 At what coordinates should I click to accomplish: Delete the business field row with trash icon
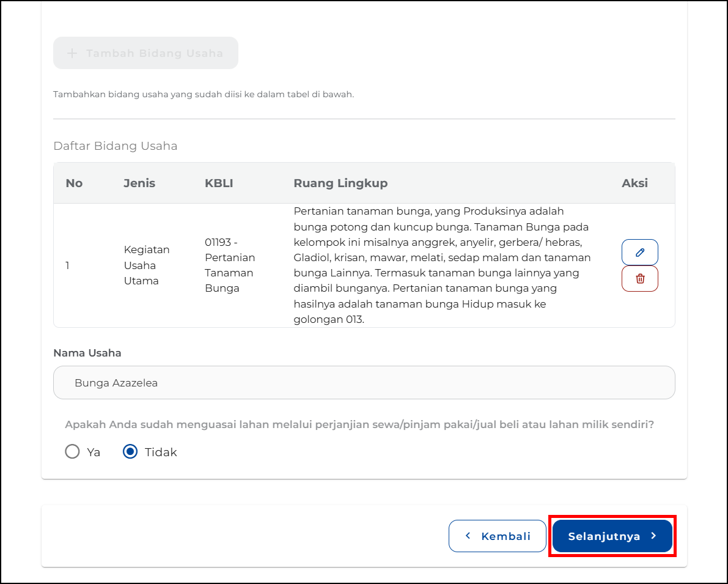click(639, 279)
